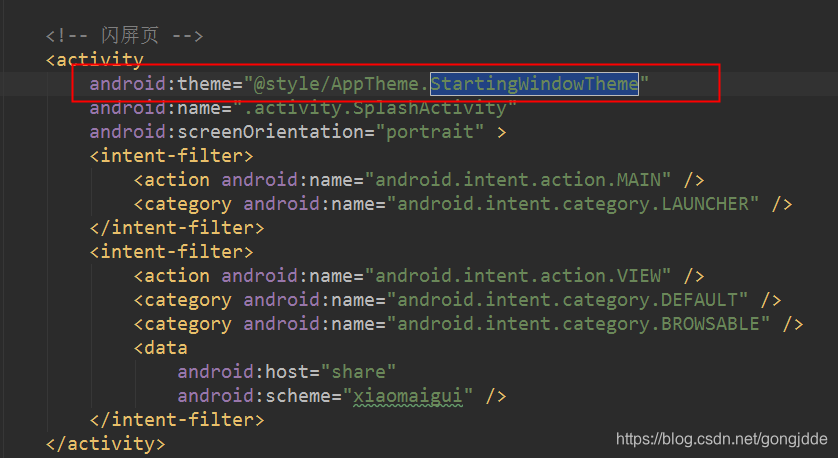Click 'android.intent.action.VIEW' action value

coord(517,276)
